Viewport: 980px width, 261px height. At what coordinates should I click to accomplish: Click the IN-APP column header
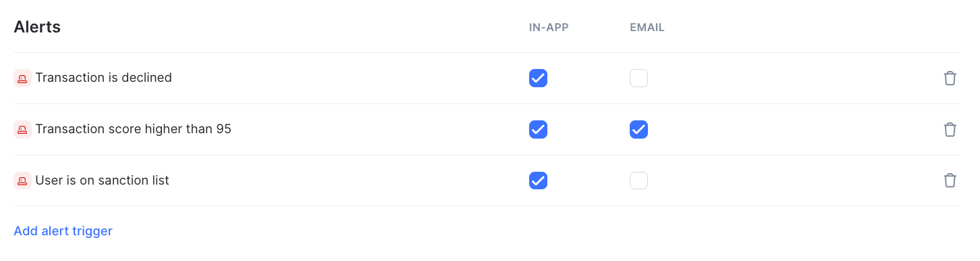click(549, 28)
